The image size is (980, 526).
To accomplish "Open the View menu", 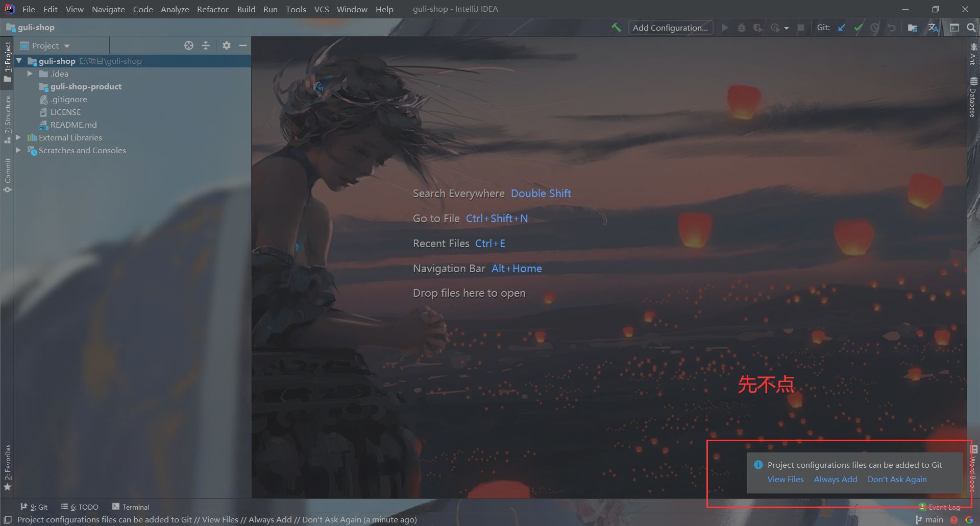I will pyautogui.click(x=75, y=9).
